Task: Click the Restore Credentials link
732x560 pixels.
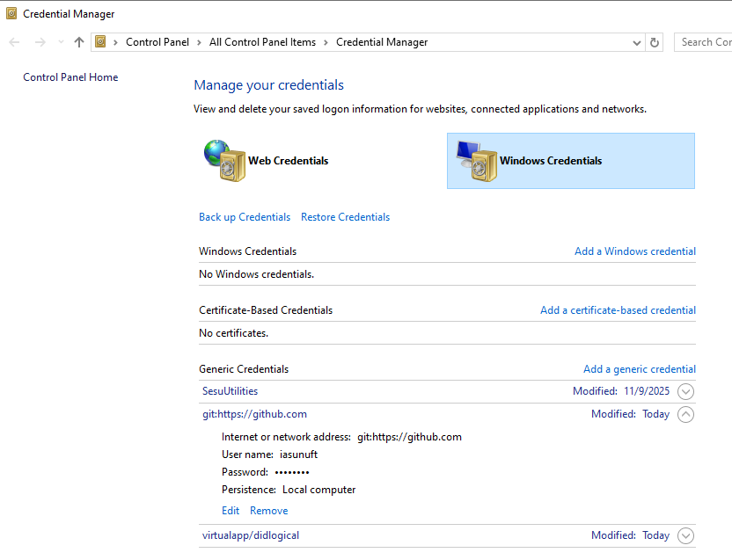Action: (345, 217)
